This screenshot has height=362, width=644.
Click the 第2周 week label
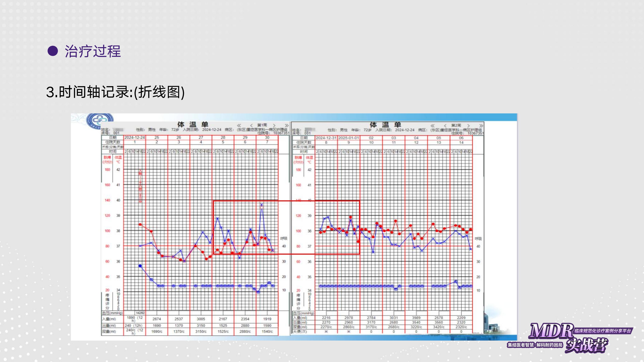point(456,125)
